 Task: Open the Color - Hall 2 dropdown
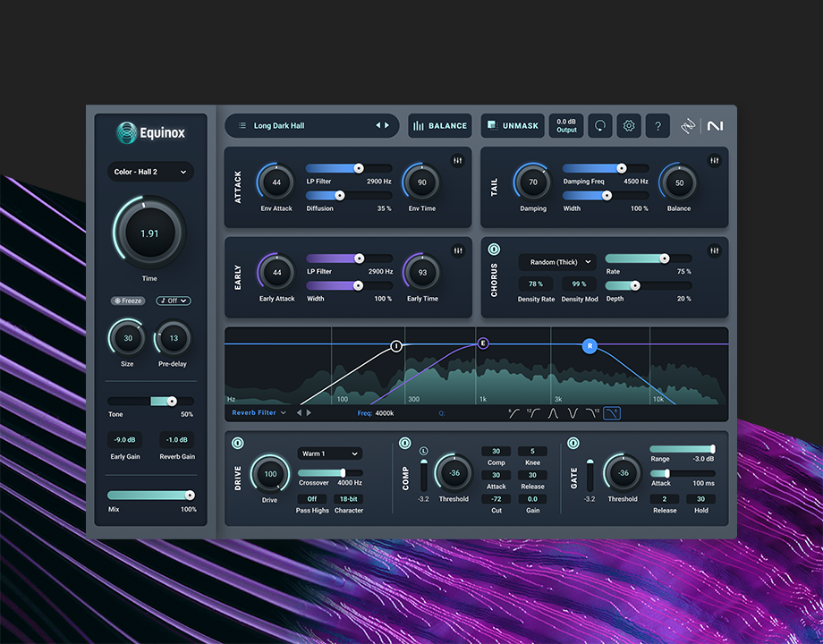point(150,172)
